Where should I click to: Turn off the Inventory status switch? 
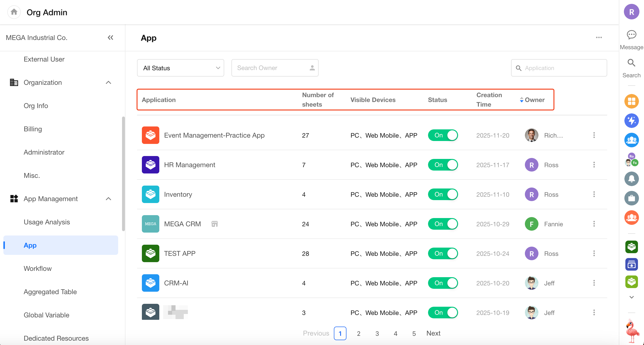pyautogui.click(x=443, y=194)
